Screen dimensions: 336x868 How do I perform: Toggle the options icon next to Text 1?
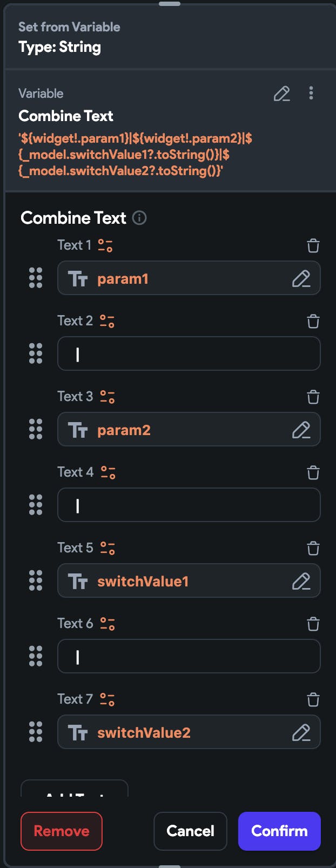pyautogui.click(x=105, y=246)
